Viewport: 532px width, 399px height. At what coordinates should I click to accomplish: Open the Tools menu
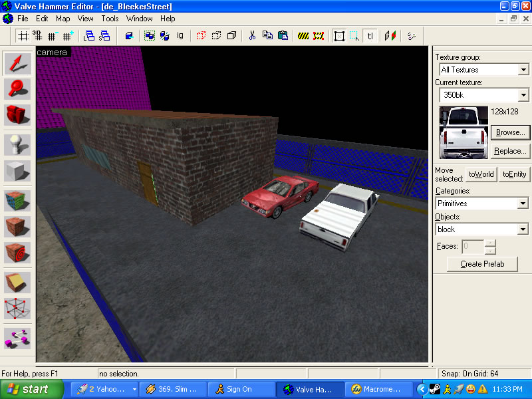pyautogui.click(x=110, y=19)
